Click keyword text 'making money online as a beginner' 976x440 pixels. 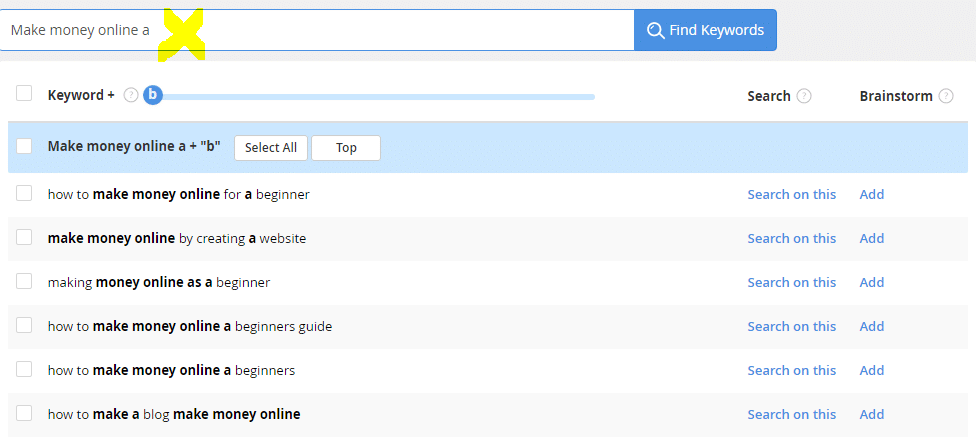[159, 283]
